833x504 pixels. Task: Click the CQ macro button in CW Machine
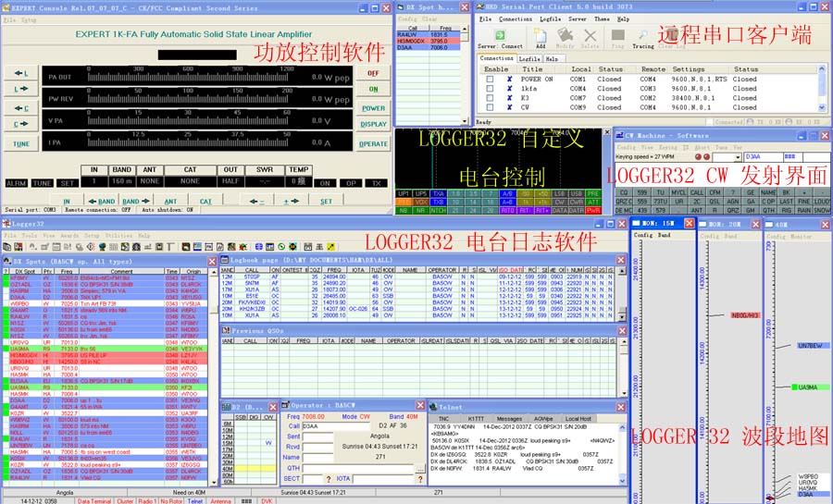(624, 192)
